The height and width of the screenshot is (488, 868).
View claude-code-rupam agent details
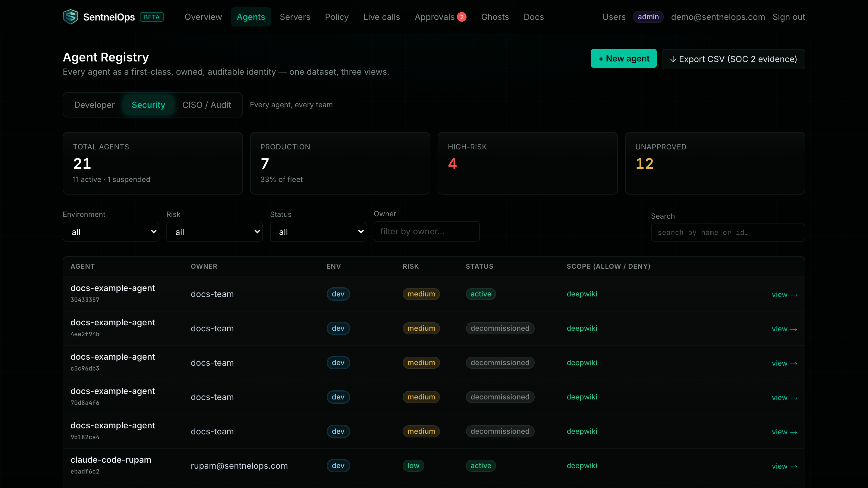pos(785,466)
